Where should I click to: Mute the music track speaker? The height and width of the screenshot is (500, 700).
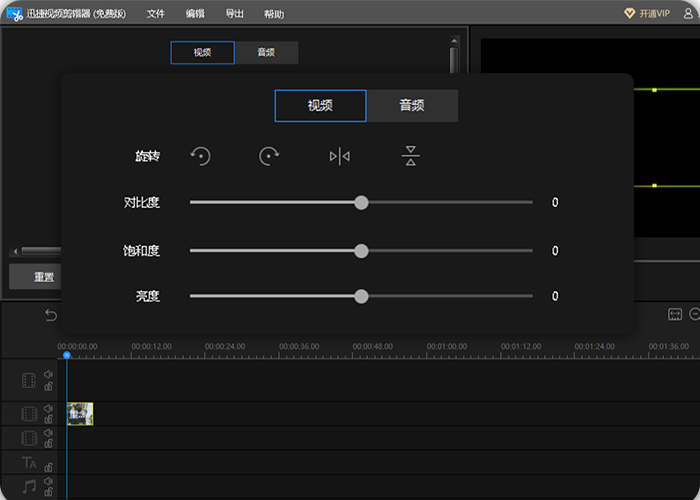click(48, 481)
